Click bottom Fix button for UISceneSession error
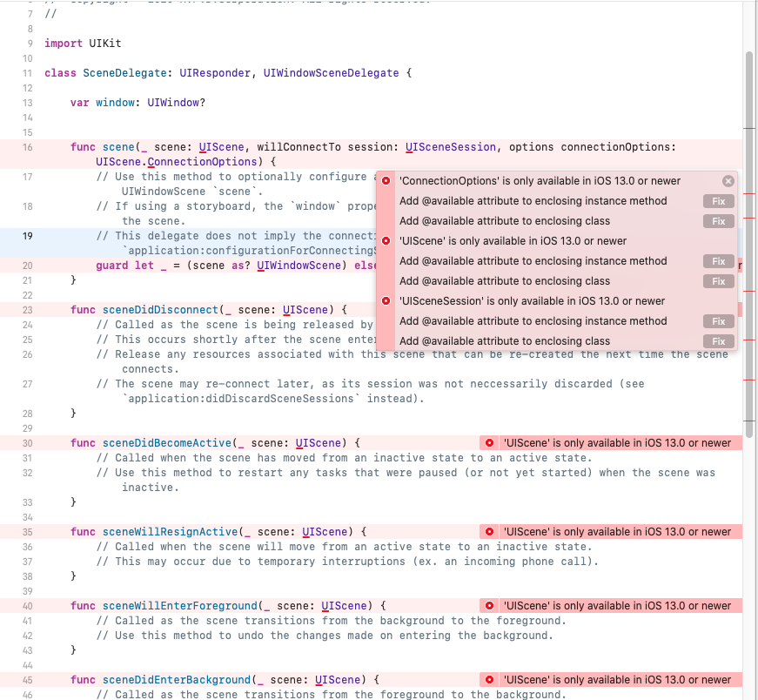The width and height of the screenshot is (758, 700). pyautogui.click(x=717, y=340)
